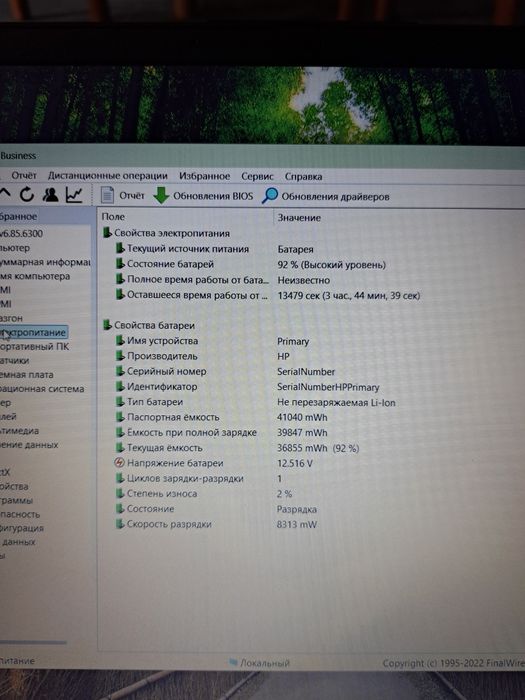Click the 'Состояние' field label

tap(150, 508)
